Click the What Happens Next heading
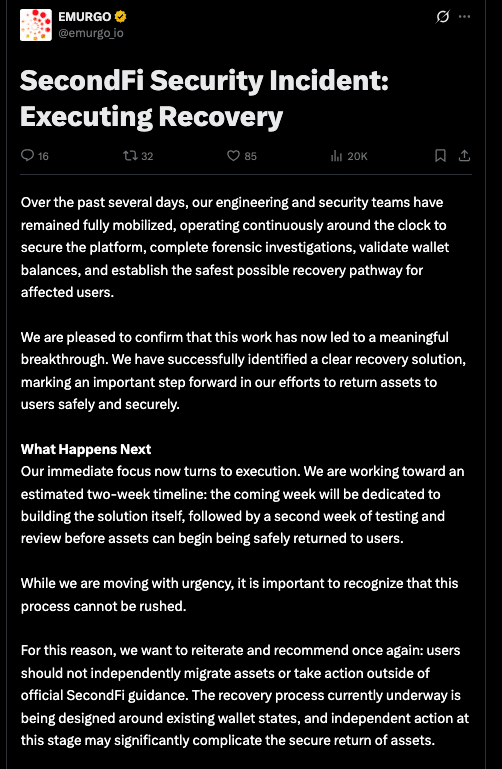 click(86, 449)
